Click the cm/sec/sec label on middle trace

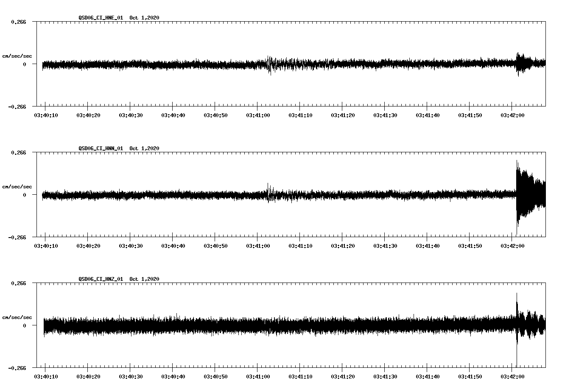tap(17, 186)
